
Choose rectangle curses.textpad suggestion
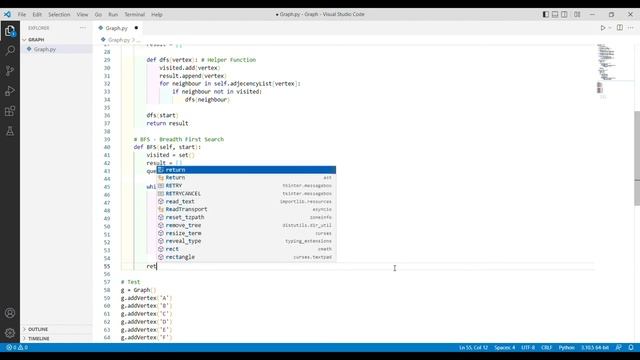246,257
